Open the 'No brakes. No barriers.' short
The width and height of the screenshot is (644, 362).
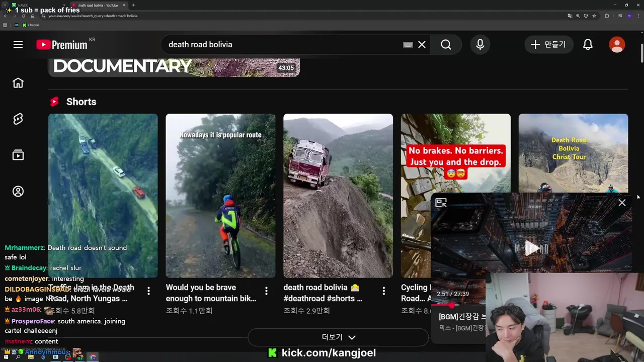click(x=455, y=153)
